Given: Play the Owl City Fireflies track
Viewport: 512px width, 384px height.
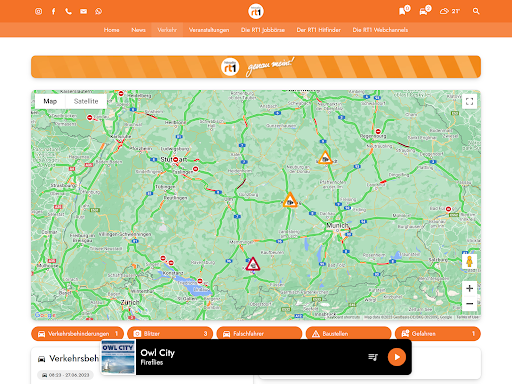Looking at the screenshot, I should click(x=397, y=357).
